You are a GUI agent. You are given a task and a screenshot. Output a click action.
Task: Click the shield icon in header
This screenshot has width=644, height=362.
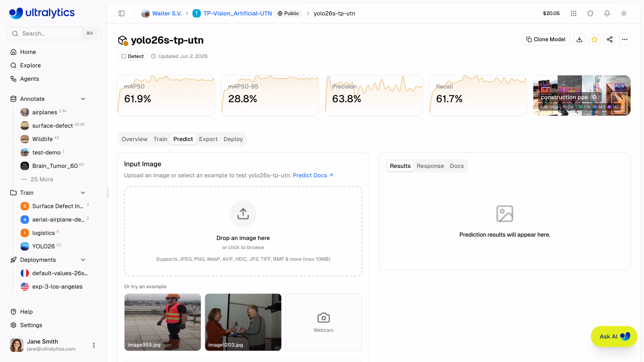590,13
